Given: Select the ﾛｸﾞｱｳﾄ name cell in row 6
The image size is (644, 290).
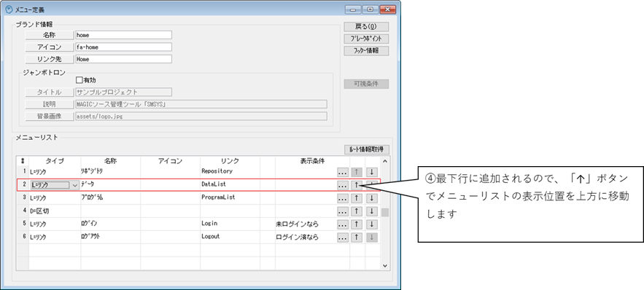Looking at the screenshot, I should pyautogui.click(x=110, y=237).
